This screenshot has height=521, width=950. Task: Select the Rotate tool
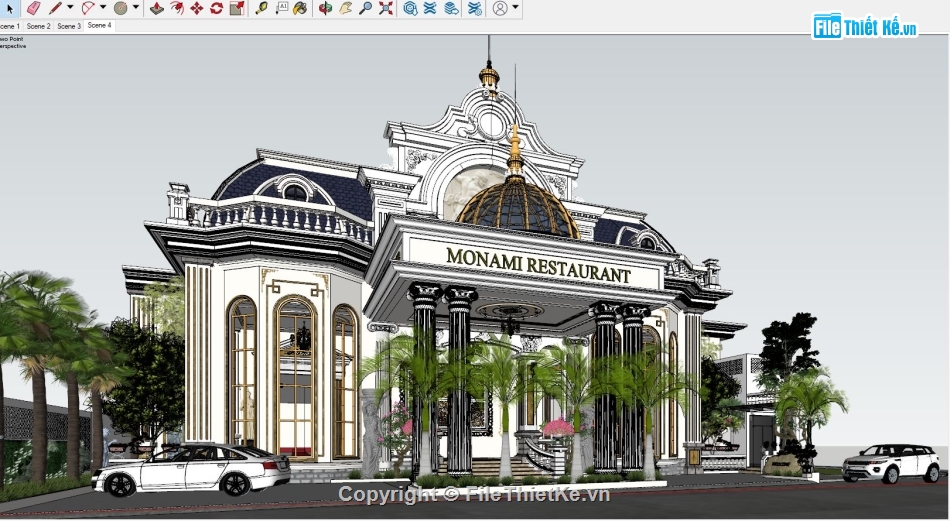coord(216,8)
